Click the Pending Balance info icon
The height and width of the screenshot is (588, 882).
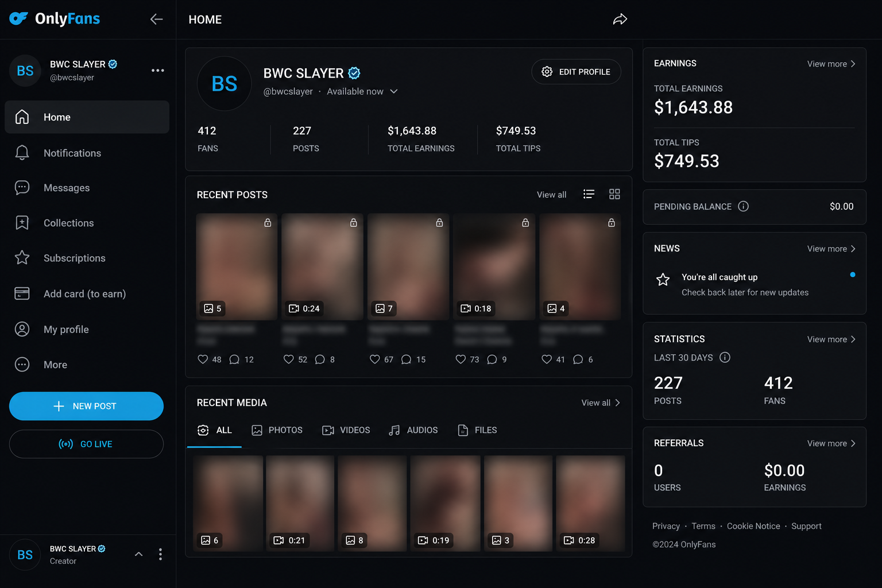click(743, 206)
